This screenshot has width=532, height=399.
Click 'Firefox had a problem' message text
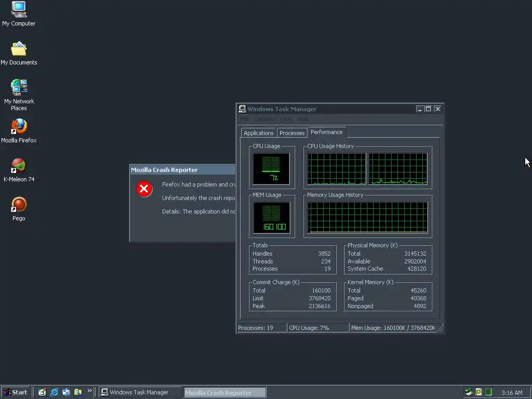(x=198, y=184)
